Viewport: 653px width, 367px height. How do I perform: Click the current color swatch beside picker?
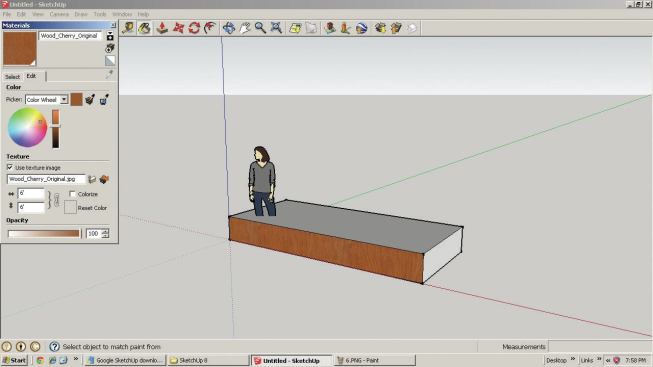click(x=77, y=100)
